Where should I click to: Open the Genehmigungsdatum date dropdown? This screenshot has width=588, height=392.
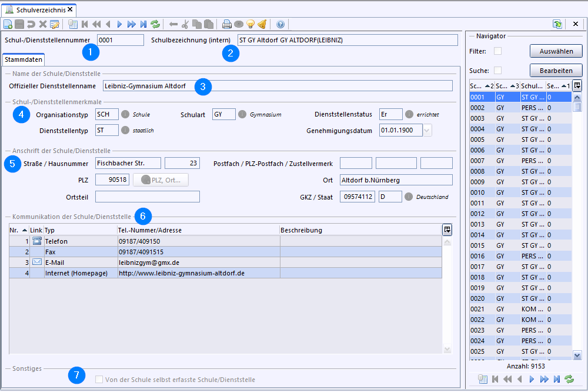[x=427, y=131]
